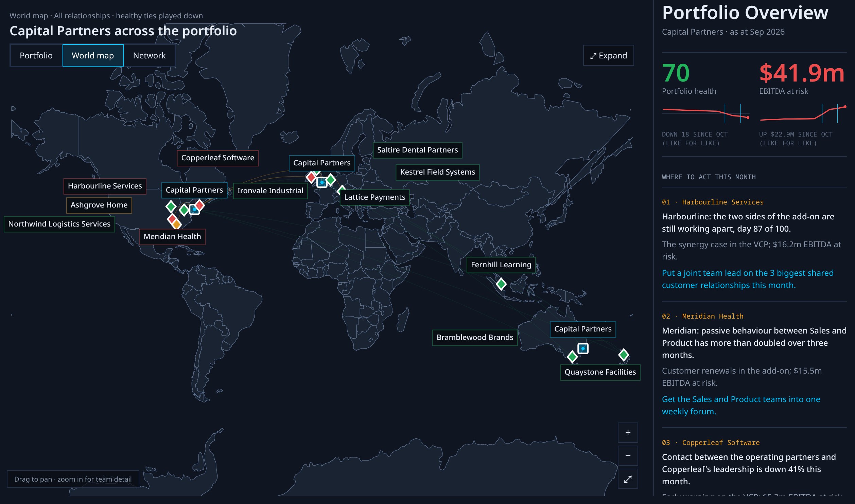
Task: Open the 01 Harbourline Services action heading
Action: tap(712, 202)
